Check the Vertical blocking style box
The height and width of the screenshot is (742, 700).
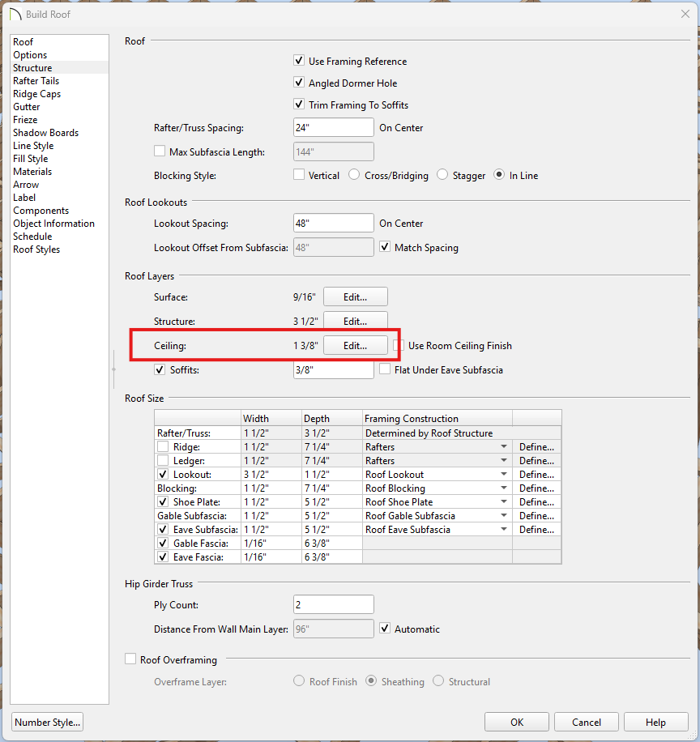pos(299,175)
